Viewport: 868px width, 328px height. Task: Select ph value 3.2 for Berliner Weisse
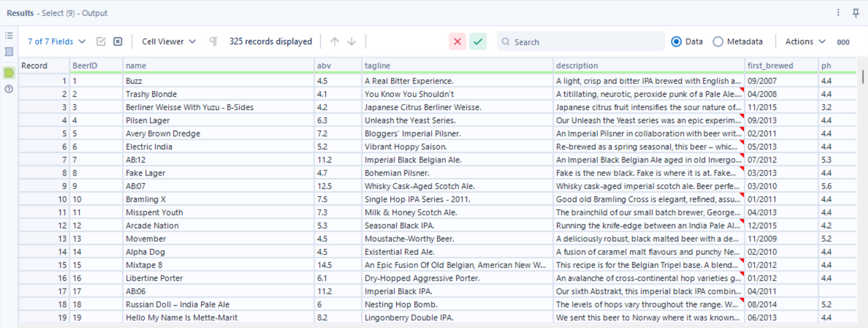838,107
